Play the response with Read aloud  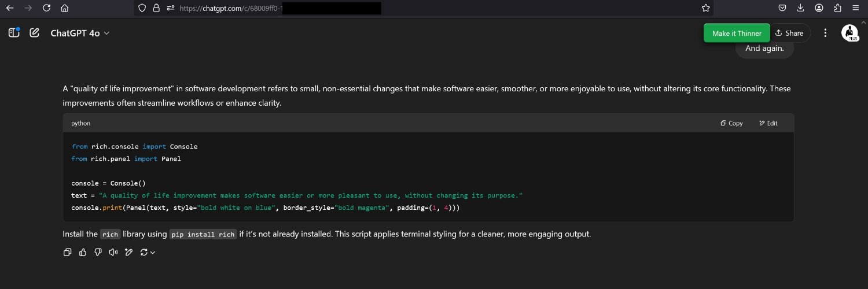[x=113, y=252]
